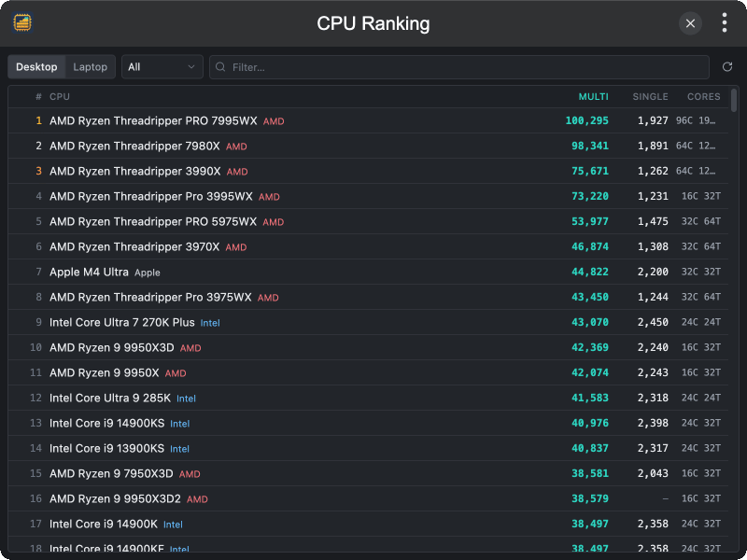Click the search magnifier icon in filter

pos(220,67)
